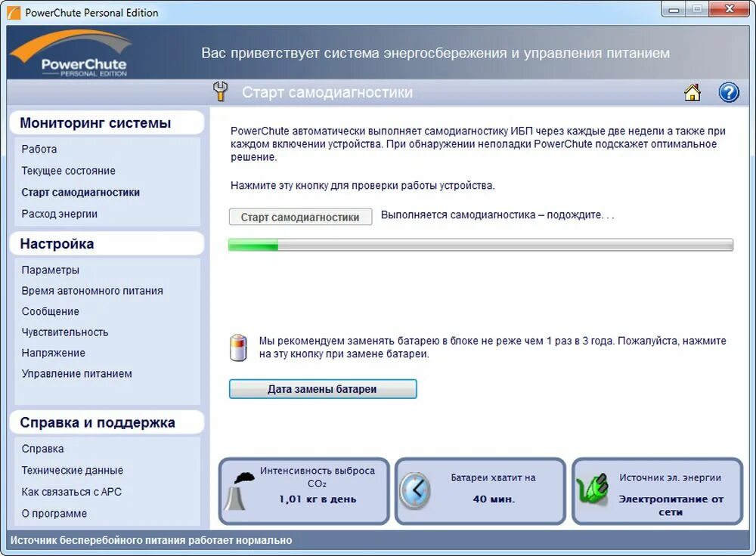Click the Справка и поддержка section header
Screen dimensions: 756x556
click(107, 422)
